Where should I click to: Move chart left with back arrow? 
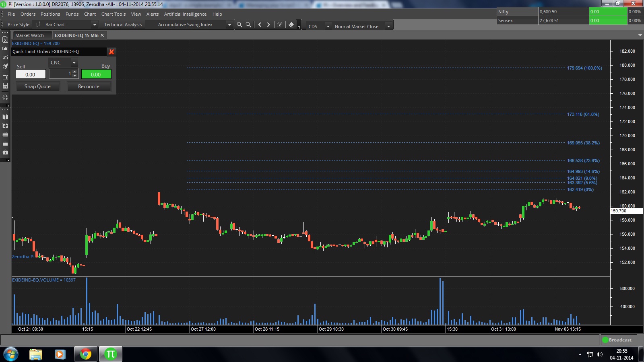point(260,25)
